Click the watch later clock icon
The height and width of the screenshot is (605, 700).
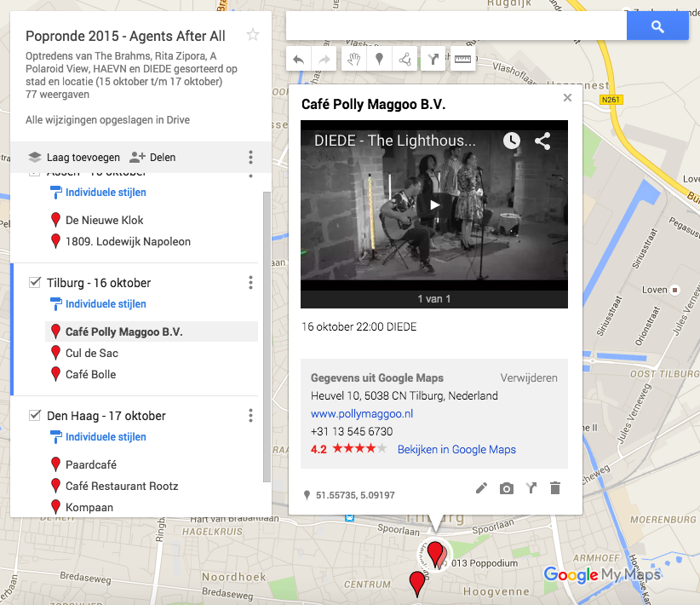tap(512, 141)
